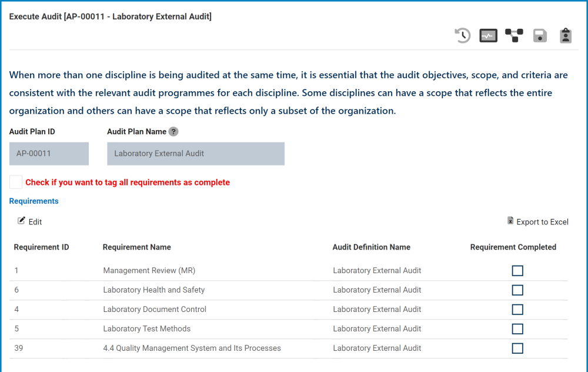This screenshot has height=372, width=588.
Task: Click the Audit Plan ID field
Action: tap(49, 154)
